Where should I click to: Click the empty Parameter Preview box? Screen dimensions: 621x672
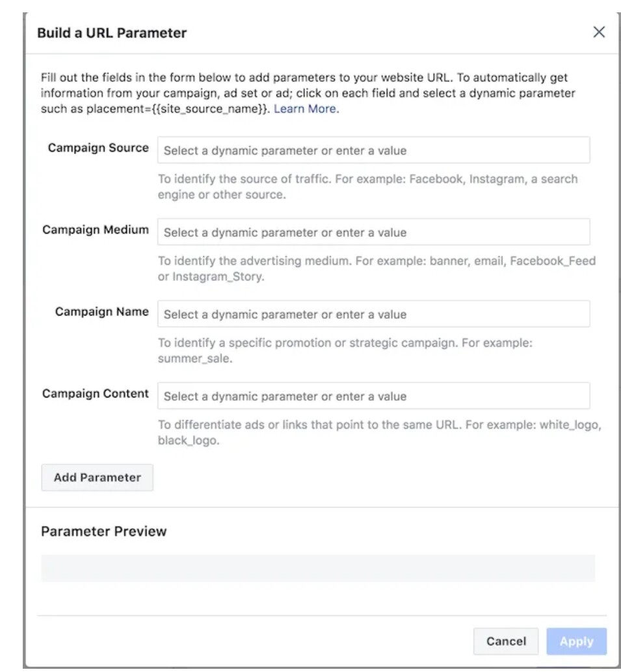[318, 568]
